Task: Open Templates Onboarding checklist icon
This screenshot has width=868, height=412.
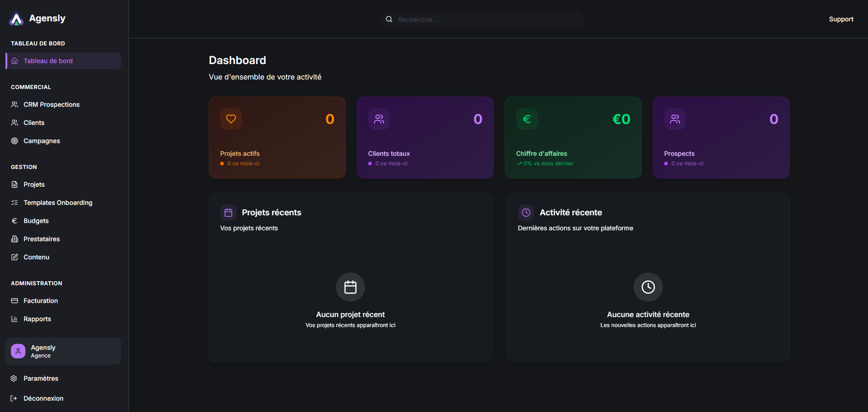Action: [x=15, y=203]
